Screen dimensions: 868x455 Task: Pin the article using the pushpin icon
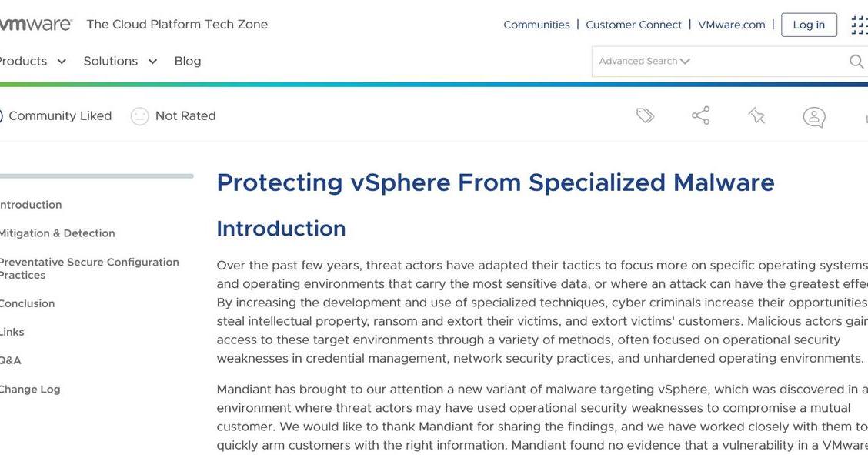click(756, 115)
